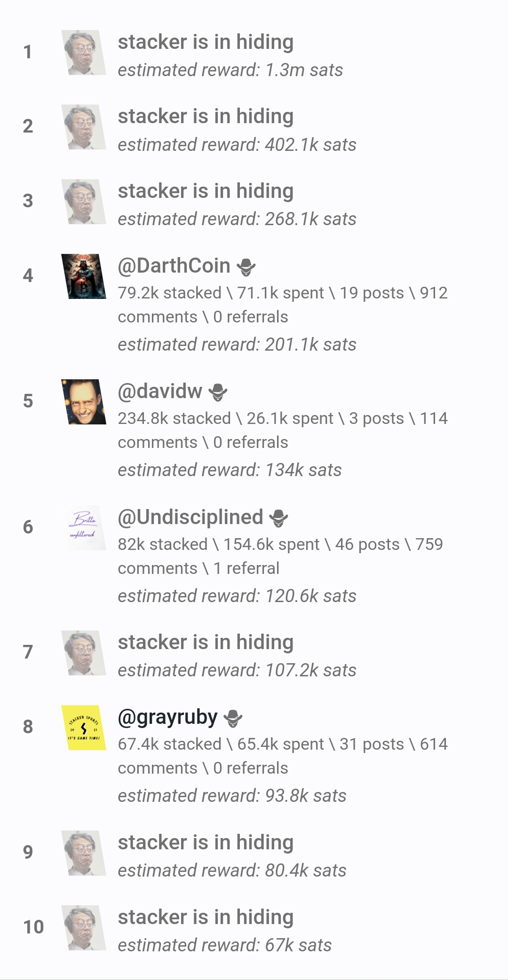Open the @DarthCoin profile link
Viewport: 508px width, 980px height.
(x=174, y=266)
